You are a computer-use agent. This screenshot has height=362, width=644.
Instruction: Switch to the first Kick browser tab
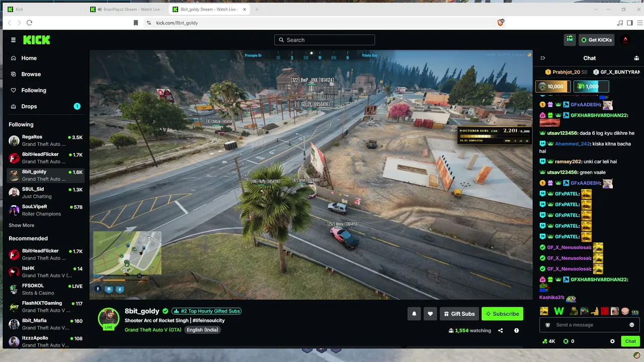pyautogui.click(x=44, y=9)
